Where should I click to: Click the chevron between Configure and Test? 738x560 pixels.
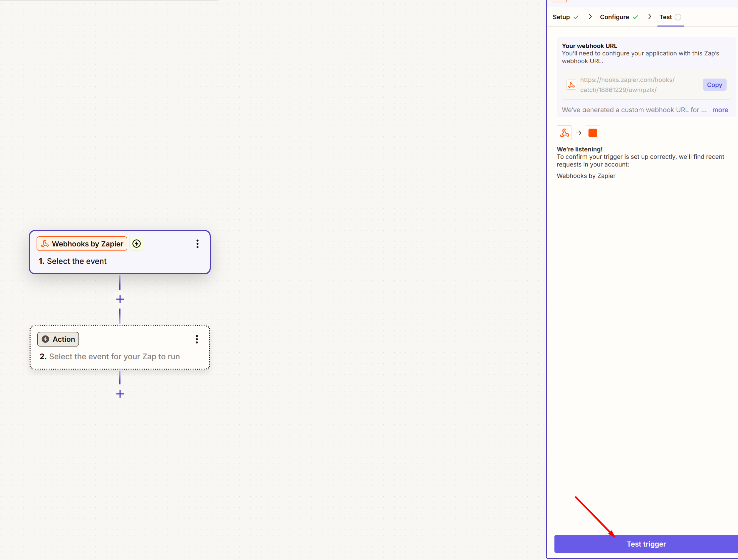(x=649, y=17)
